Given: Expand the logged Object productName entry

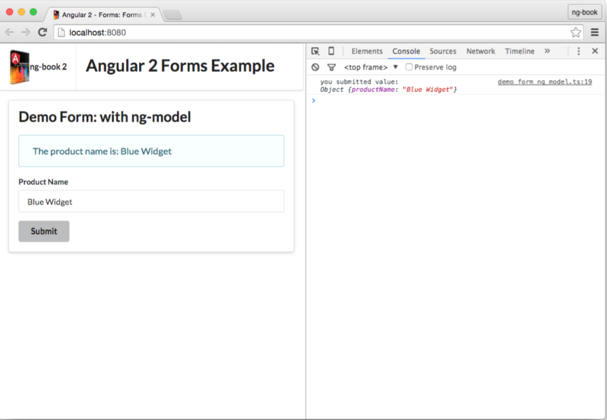Looking at the screenshot, I should pos(388,89).
